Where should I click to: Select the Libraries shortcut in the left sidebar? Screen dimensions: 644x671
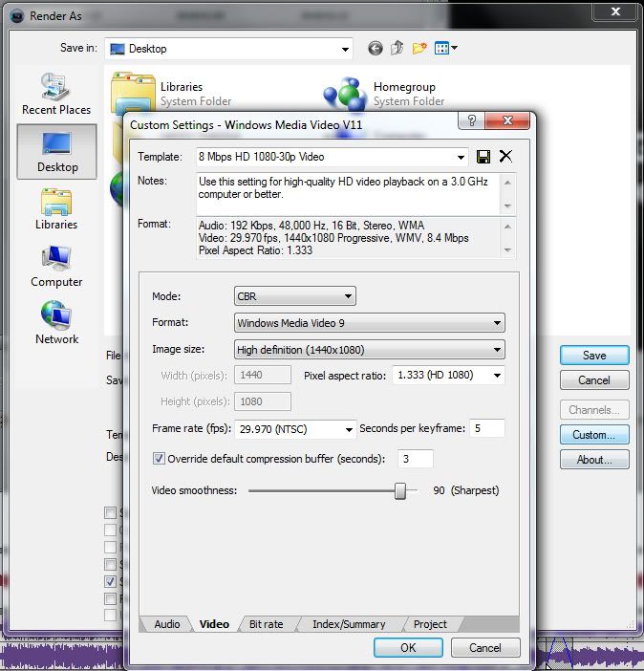(56, 208)
